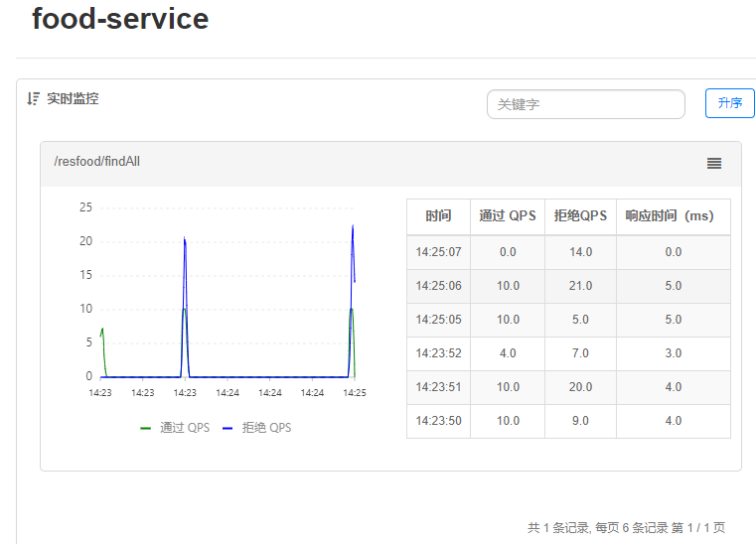Click the blue spike peak near 14:25
Viewport: 756px width, 544px height.
coord(353,225)
